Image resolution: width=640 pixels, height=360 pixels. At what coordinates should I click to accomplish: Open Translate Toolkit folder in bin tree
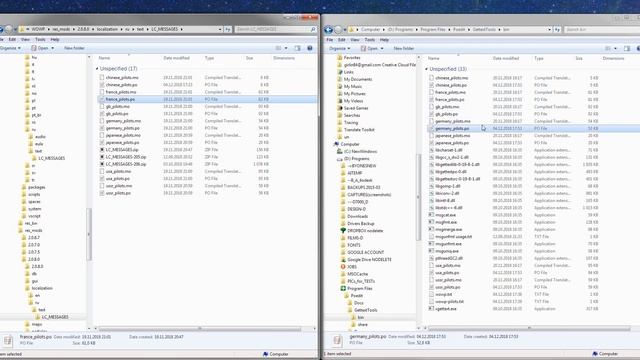[359, 130]
